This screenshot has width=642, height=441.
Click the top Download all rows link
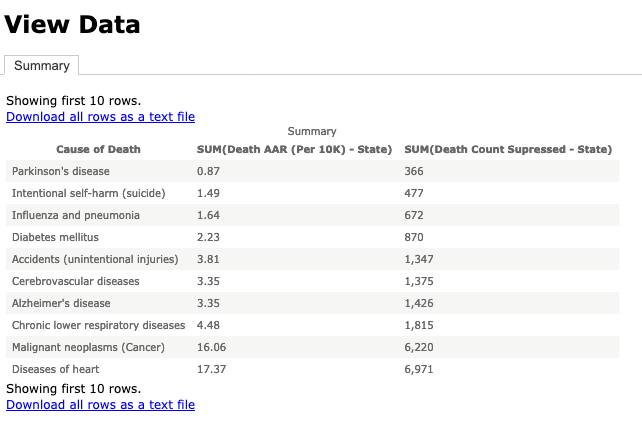[100, 117]
